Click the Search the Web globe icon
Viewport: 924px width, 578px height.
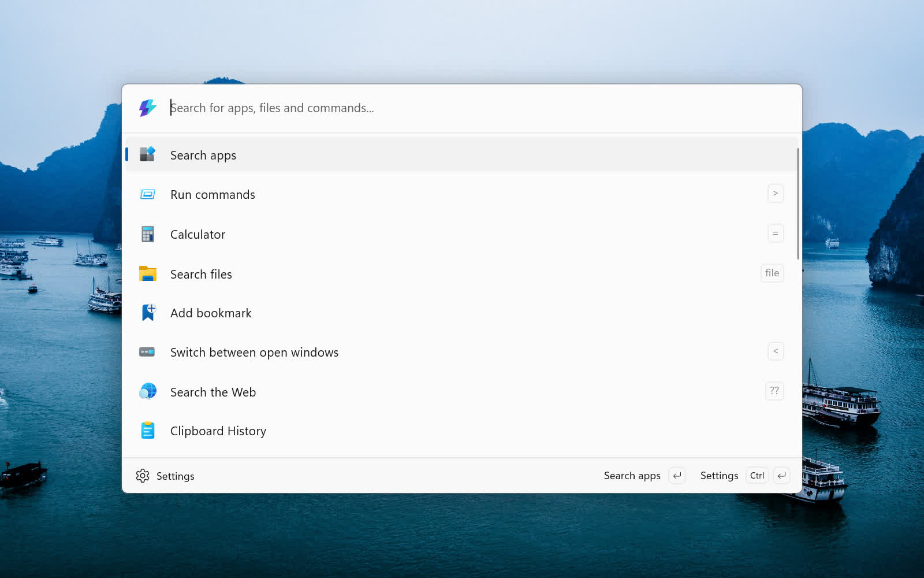(x=147, y=391)
